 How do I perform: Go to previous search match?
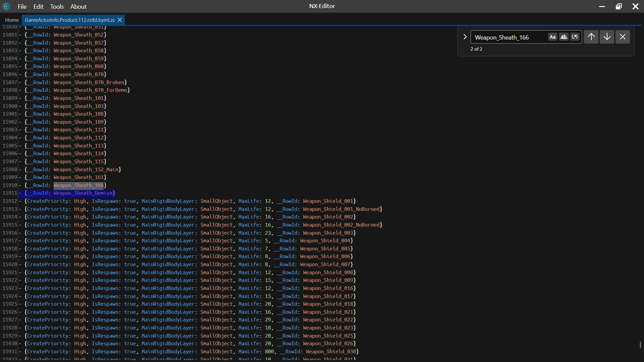591,37
